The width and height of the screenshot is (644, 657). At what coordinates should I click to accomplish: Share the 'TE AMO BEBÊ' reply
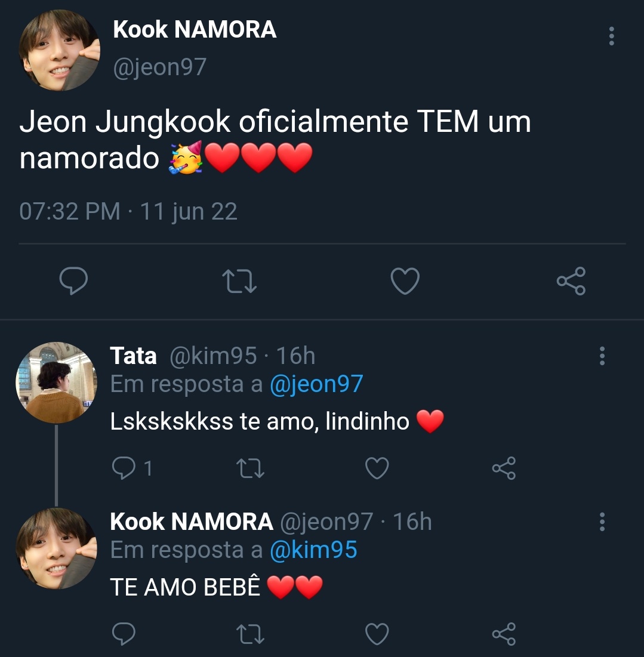click(x=504, y=634)
